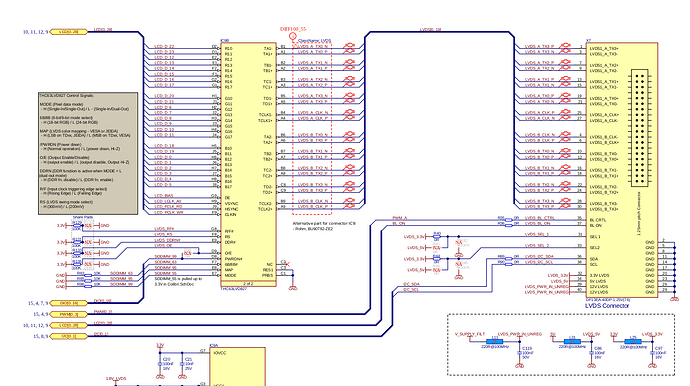Click the CLKIN pin on IC9B
Image resolution: width=690 pixels, height=386 pixels.
pyautogui.click(x=230, y=214)
